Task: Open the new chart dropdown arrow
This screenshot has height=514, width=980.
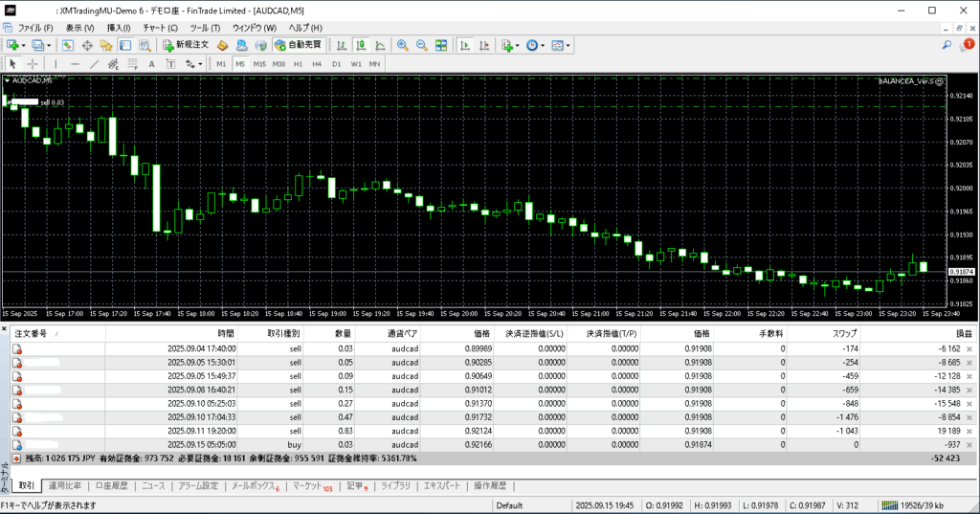Action: coord(24,45)
